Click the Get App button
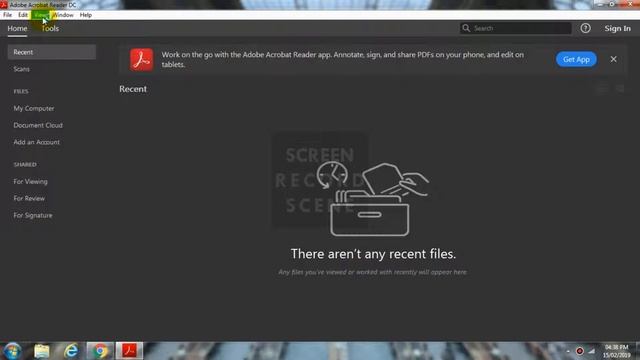Viewport: 640px width, 360px height. 576,60
